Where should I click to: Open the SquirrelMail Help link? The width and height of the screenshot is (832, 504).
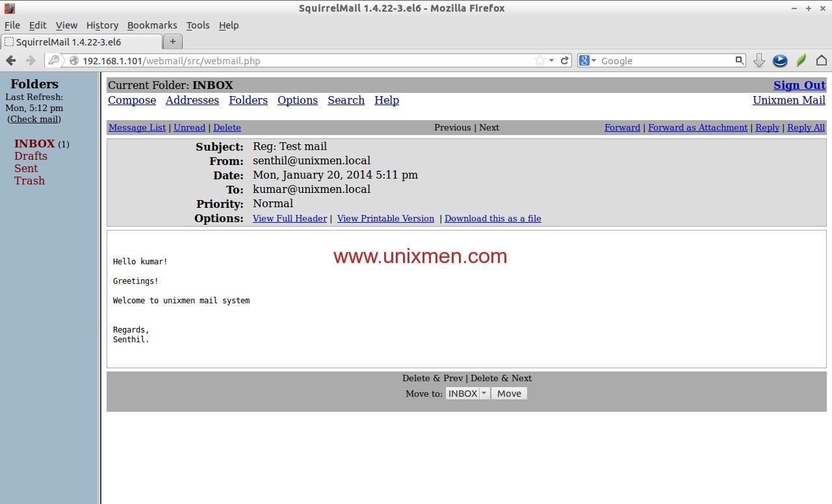tap(387, 100)
